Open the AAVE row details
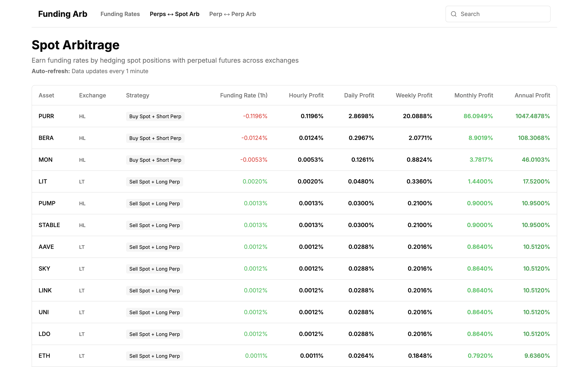This screenshot has height=367, width=588. [46, 247]
